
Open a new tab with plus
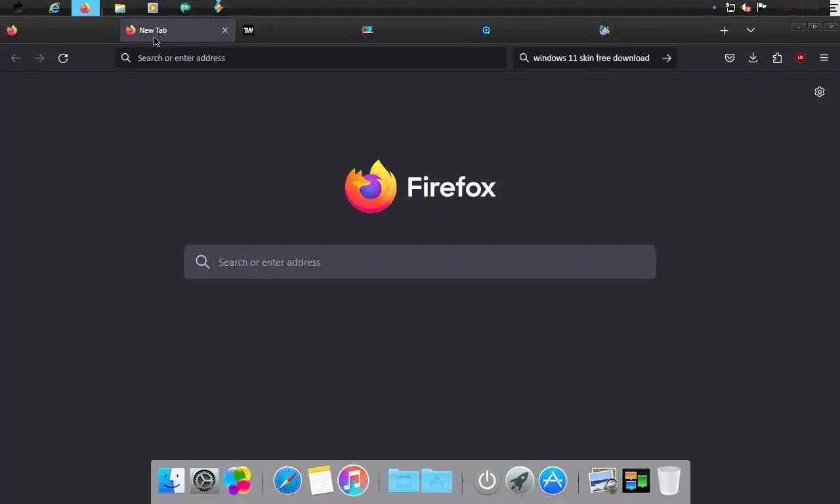tap(724, 30)
